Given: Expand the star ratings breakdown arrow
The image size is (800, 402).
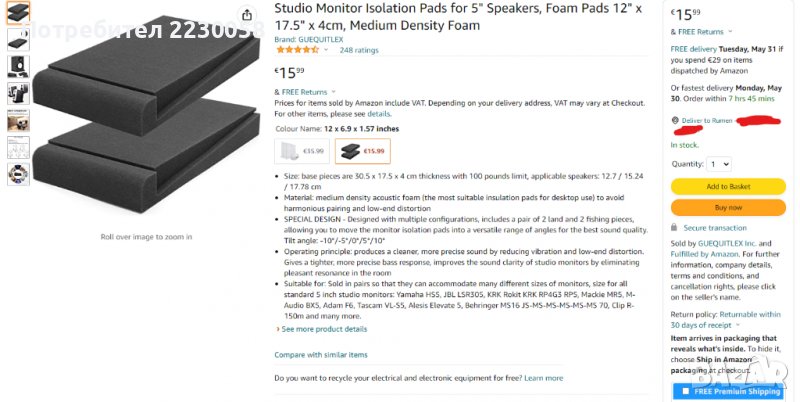Looking at the screenshot, I should point(328,49).
